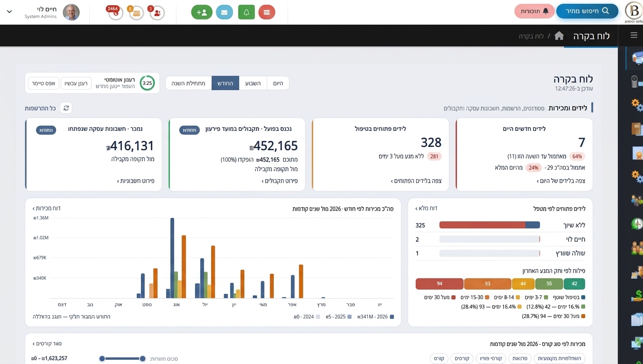Click the user avatar photo
Screen dimensions: 643x364
pos(71,12)
